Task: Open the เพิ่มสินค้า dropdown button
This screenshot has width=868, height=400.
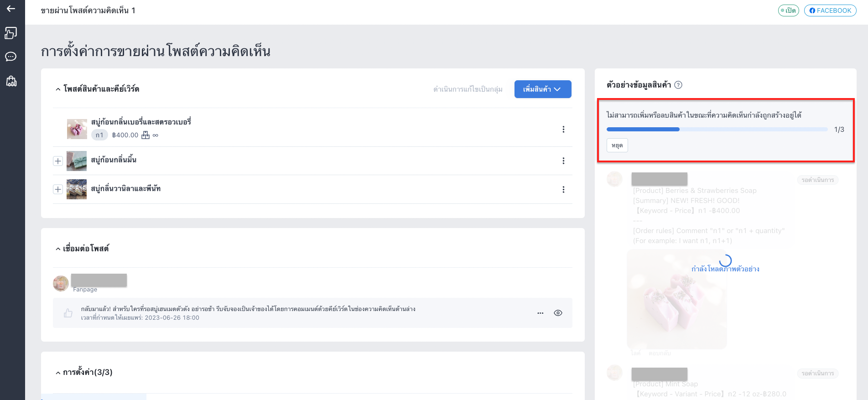Action: 543,89
